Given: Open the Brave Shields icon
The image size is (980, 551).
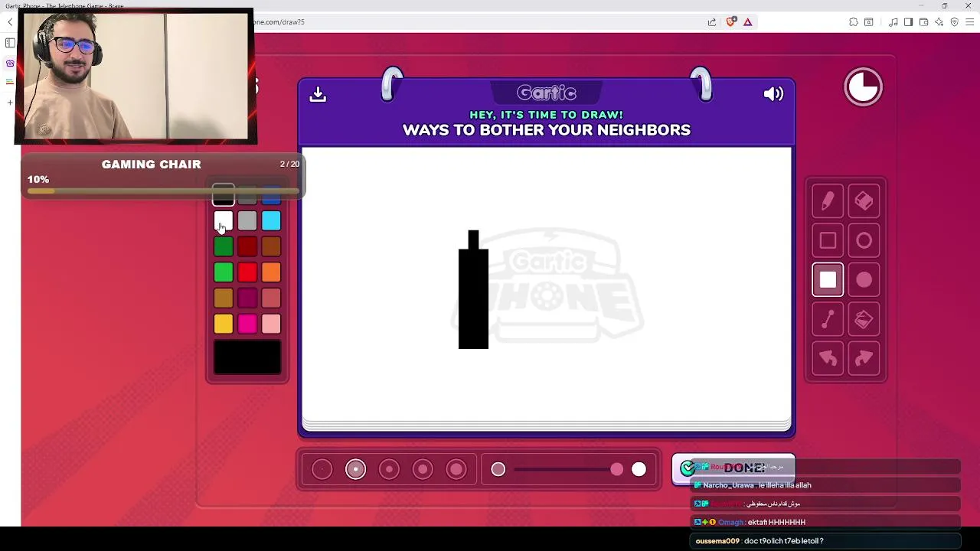Looking at the screenshot, I should (x=730, y=21).
